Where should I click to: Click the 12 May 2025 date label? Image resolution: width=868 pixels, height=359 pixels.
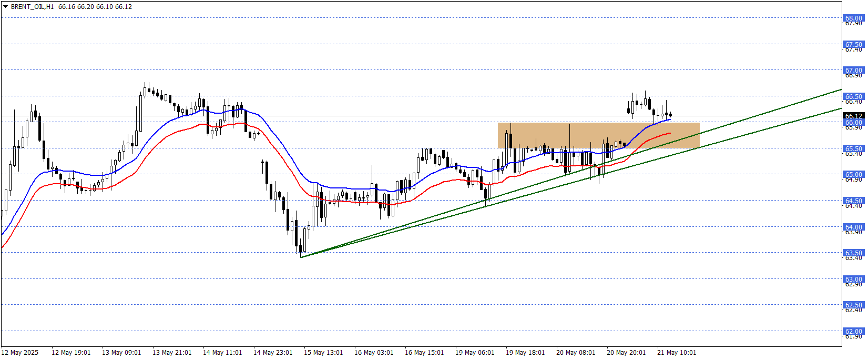pos(20,353)
